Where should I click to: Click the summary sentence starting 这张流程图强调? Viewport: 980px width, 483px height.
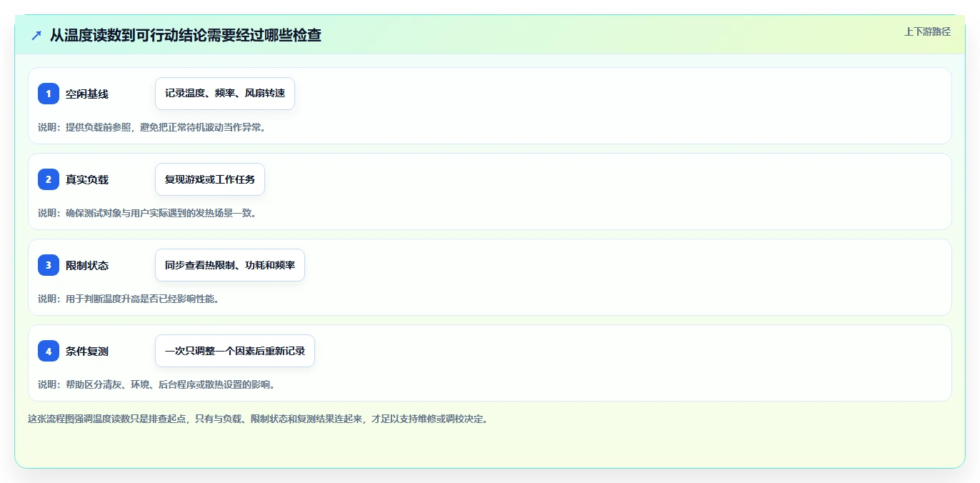258,419
